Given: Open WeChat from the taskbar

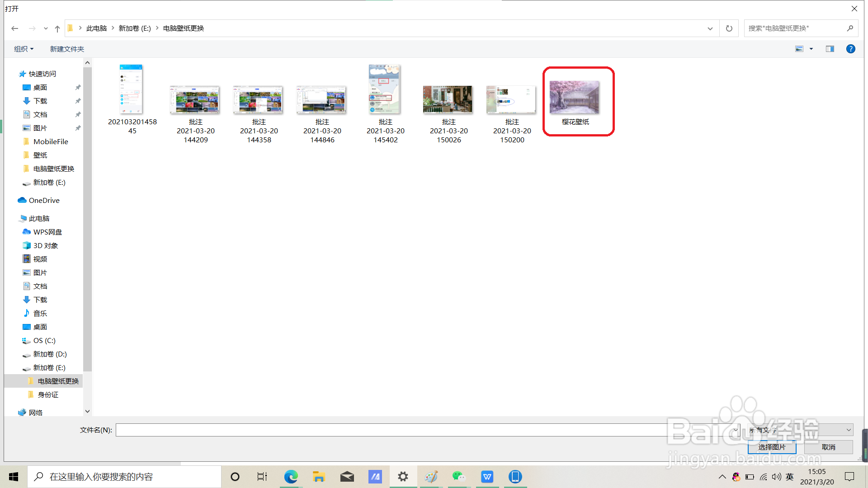Looking at the screenshot, I should (x=458, y=477).
